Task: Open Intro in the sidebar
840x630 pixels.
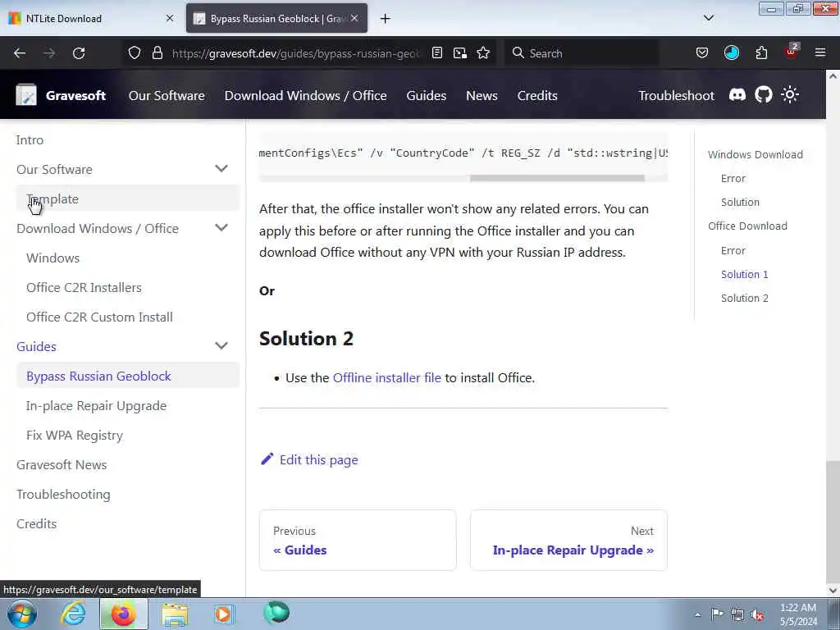Action: (x=30, y=139)
